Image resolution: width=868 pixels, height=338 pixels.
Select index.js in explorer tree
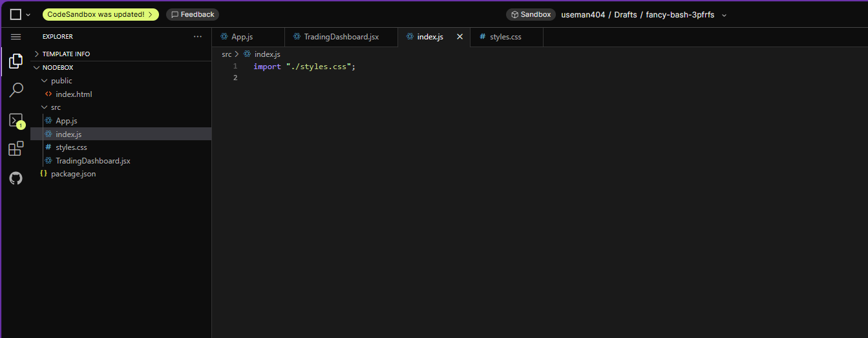121,134
